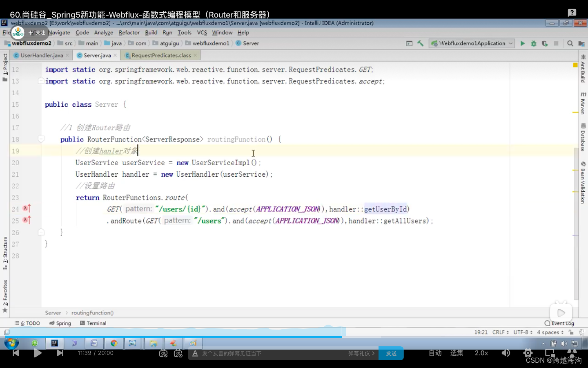
Task: Open the Spring tool window
Action: click(60, 323)
